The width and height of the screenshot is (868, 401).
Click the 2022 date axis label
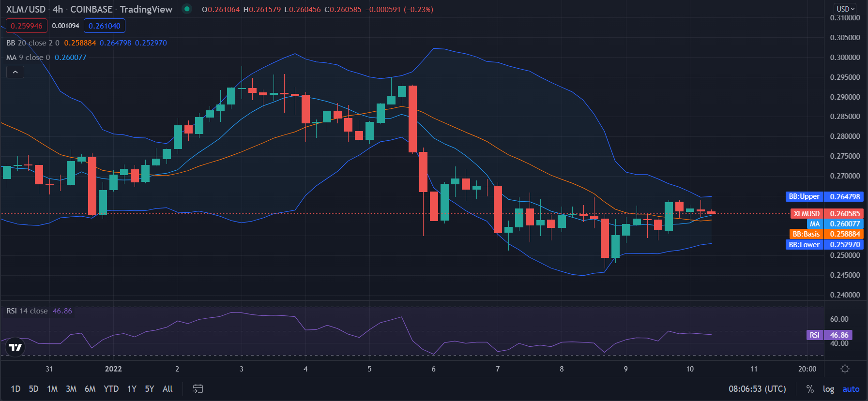coord(113,369)
